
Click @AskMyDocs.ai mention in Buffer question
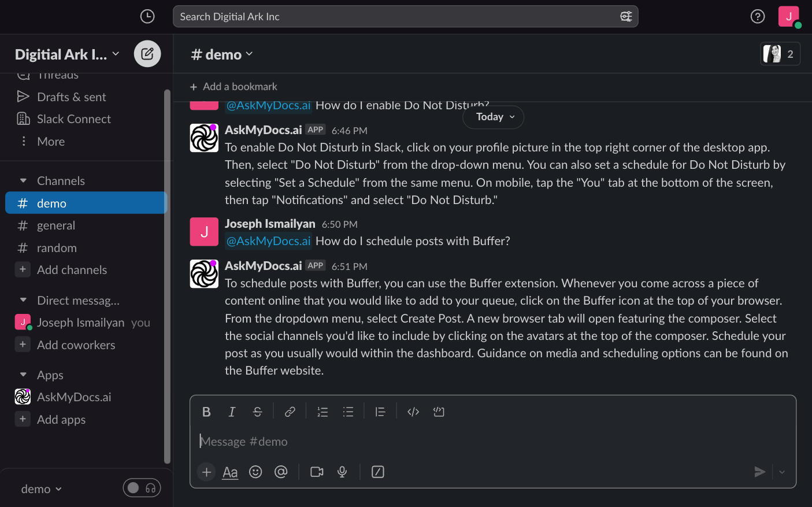pyautogui.click(x=269, y=241)
